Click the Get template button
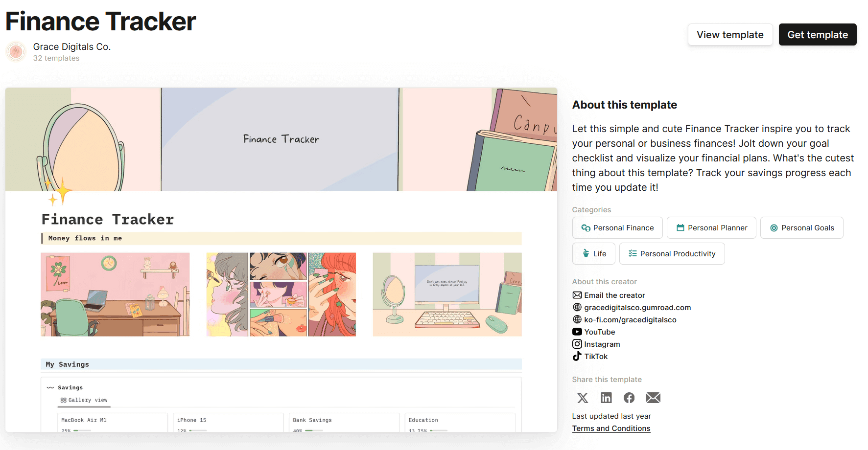Viewport: 868px width, 450px height. pyautogui.click(x=818, y=35)
